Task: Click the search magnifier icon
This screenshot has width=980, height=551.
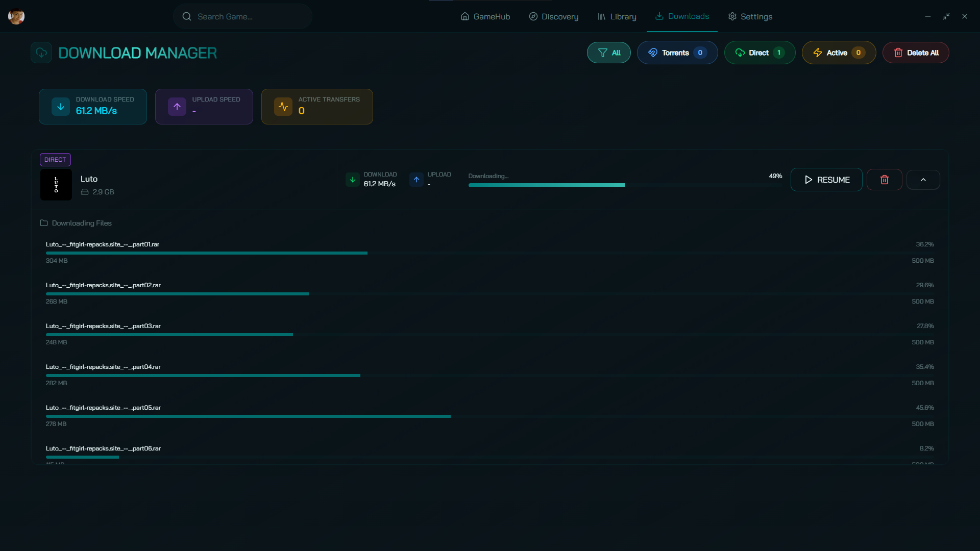Action: tap(187, 16)
